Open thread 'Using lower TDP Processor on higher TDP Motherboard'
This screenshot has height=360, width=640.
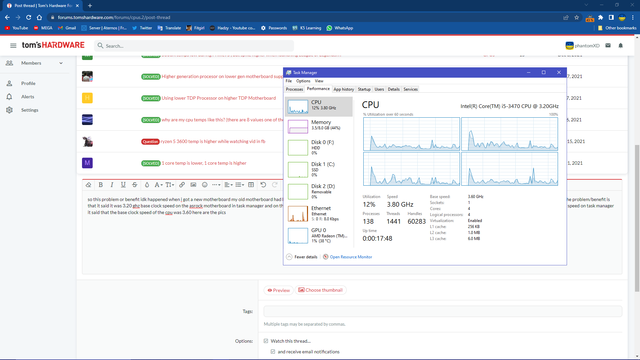tap(219, 98)
